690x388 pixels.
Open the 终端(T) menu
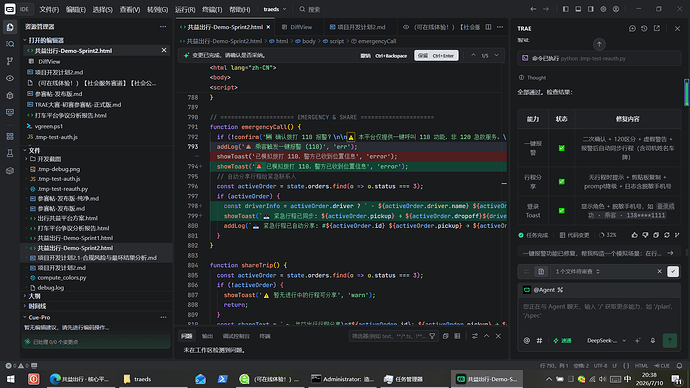(212, 9)
